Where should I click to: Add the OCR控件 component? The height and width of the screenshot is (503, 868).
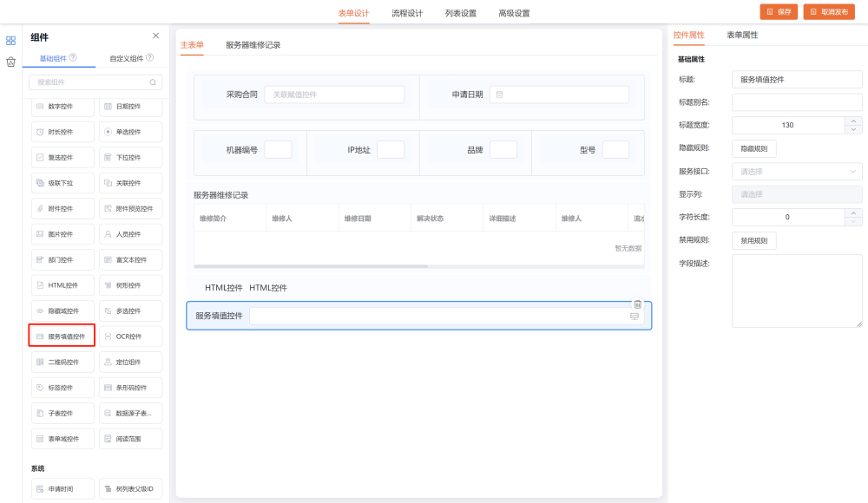pos(130,336)
